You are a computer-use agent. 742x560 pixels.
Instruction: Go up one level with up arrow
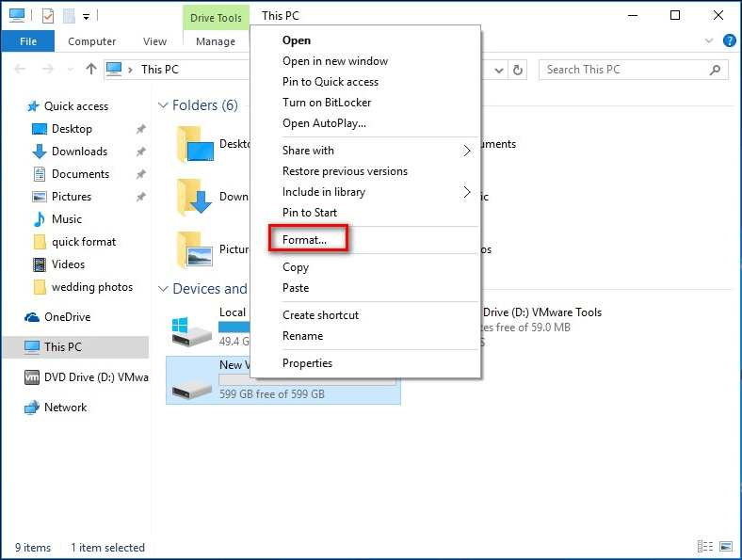click(x=90, y=69)
